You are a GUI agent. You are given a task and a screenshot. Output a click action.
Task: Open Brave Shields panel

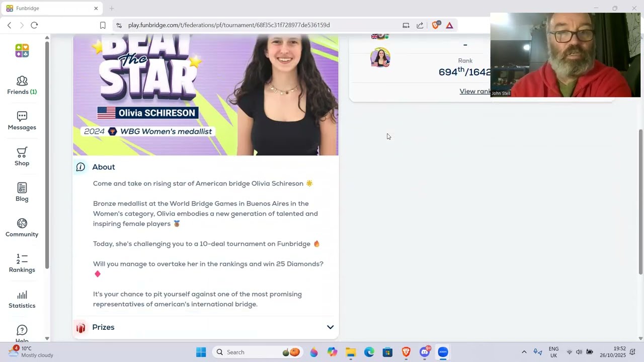click(x=436, y=25)
